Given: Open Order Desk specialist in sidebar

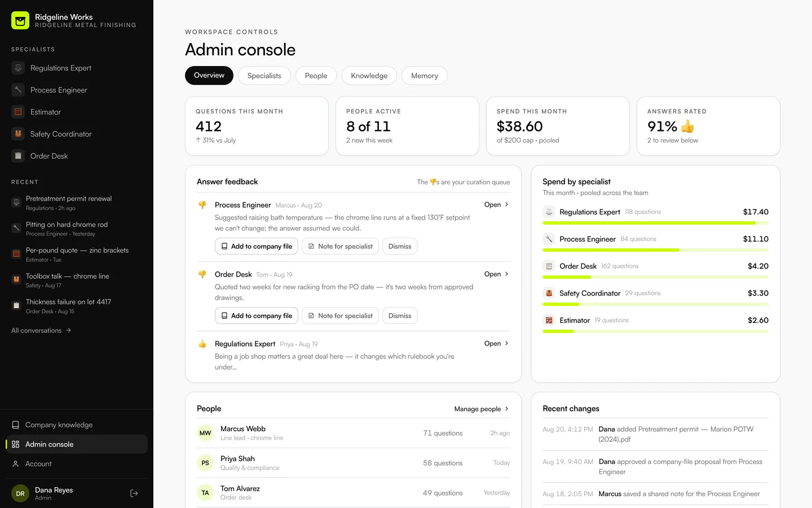Looking at the screenshot, I should 77,156.
